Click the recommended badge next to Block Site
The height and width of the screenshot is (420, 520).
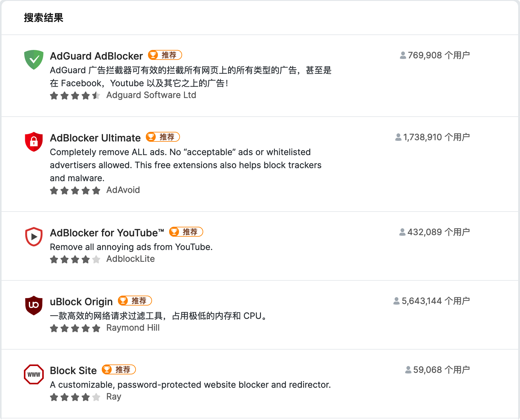tap(119, 369)
